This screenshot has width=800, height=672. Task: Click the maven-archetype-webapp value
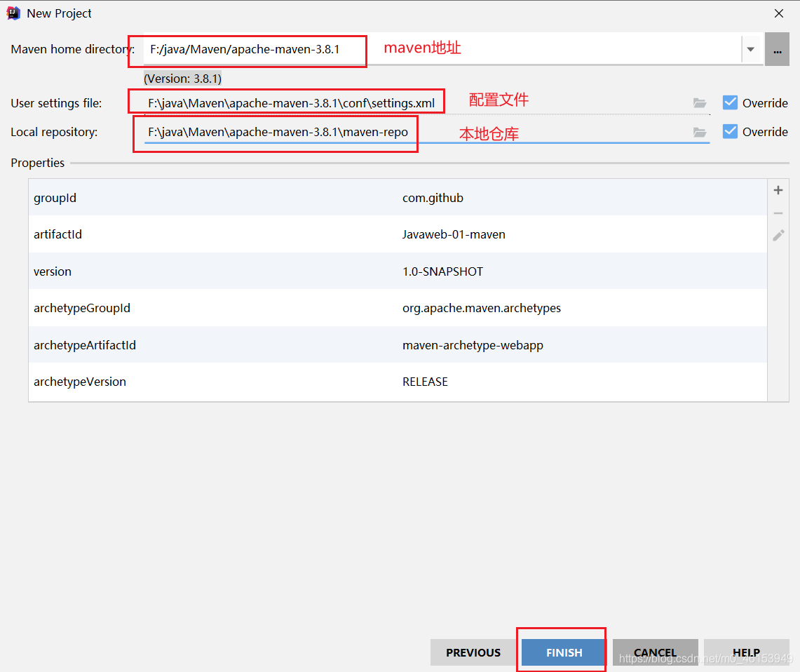(473, 345)
